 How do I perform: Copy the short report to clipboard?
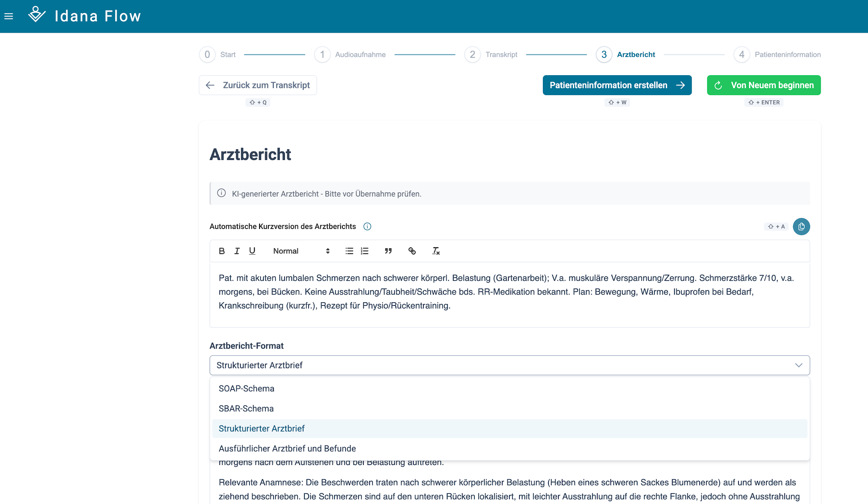point(801,226)
